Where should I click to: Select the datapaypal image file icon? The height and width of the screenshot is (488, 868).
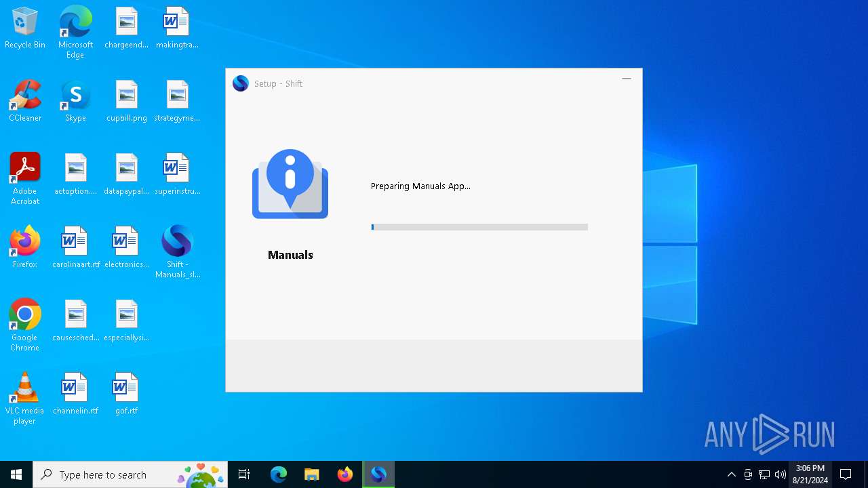point(126,175)
